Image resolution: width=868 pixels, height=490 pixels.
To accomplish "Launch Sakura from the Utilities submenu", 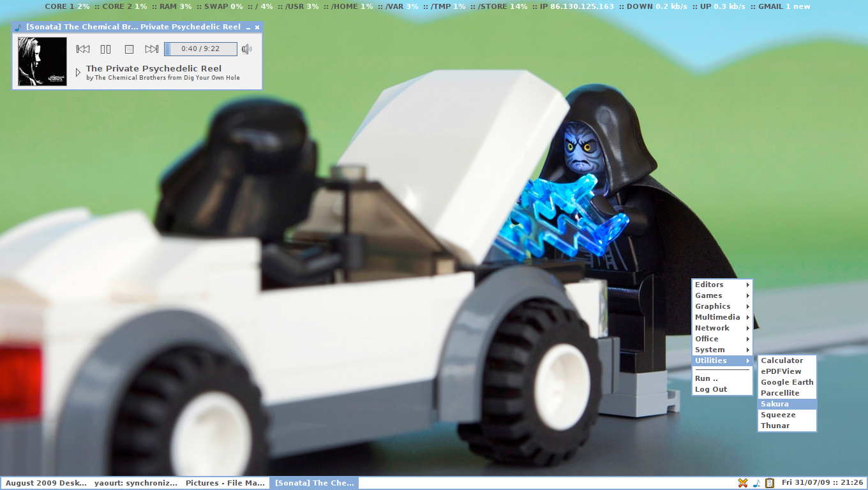I will 786,404.
